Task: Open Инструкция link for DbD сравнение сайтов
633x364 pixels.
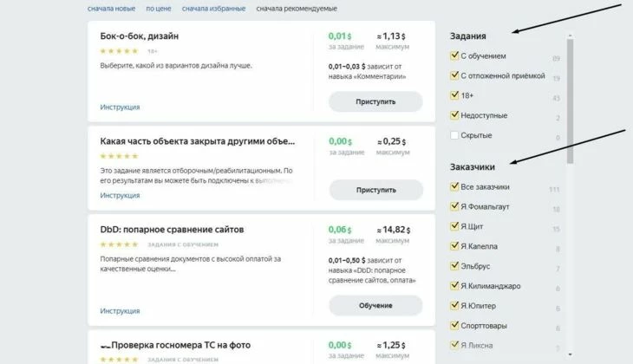Action: (120, 311)
